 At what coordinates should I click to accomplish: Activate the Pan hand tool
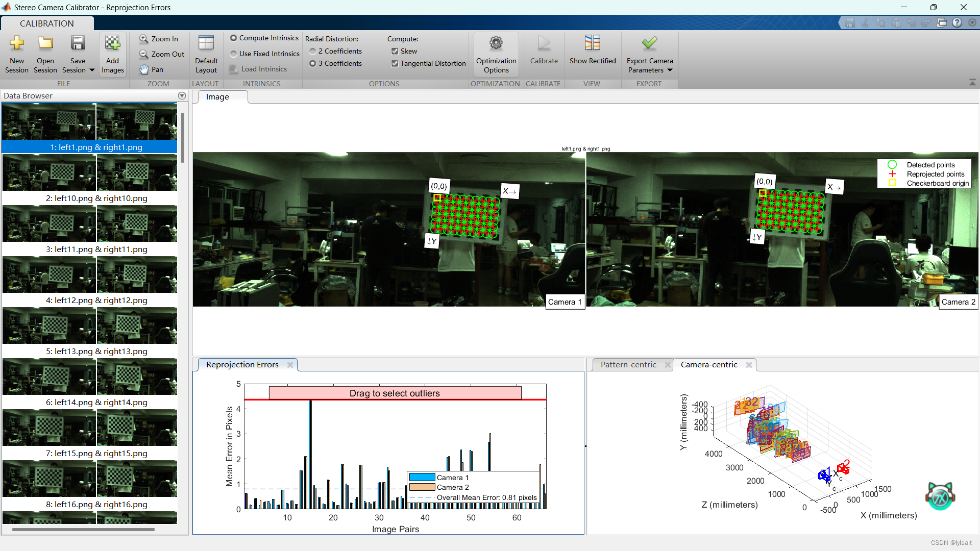151,69
